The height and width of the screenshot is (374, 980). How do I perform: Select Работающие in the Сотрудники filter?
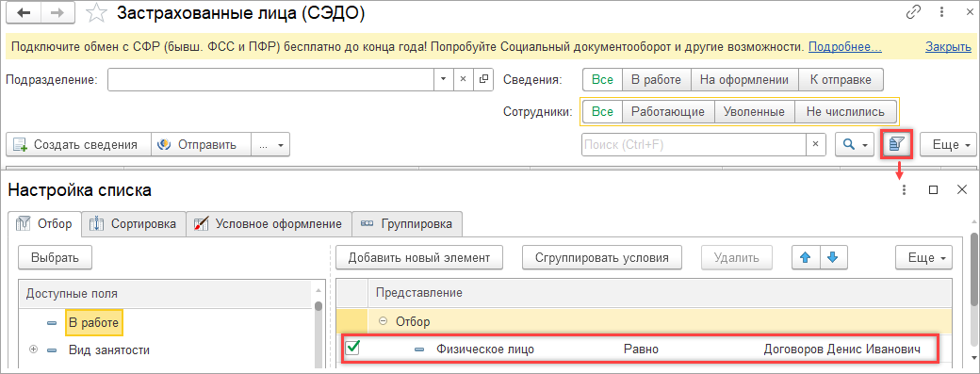click(x=668, y=112)
